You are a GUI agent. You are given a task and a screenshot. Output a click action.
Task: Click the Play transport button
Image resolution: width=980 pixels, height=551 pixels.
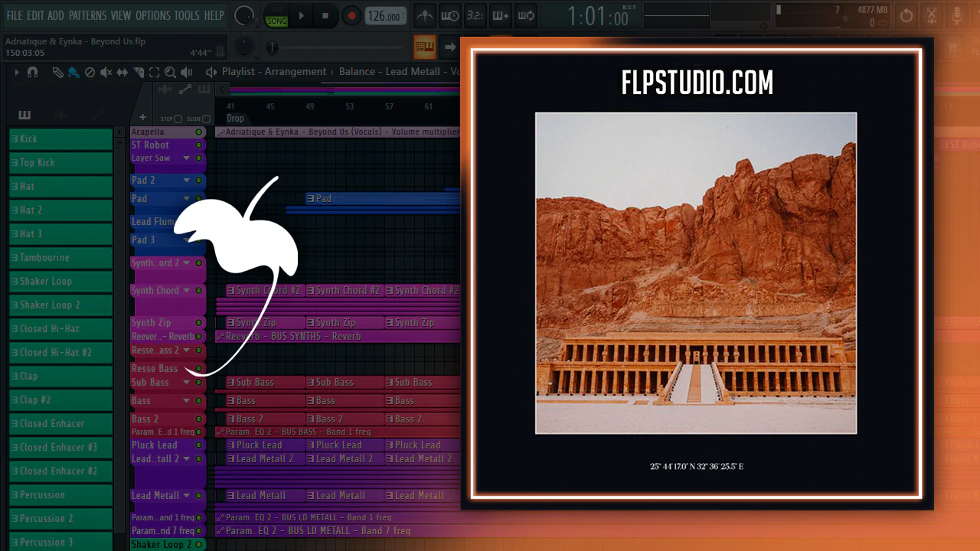point(301,15)
